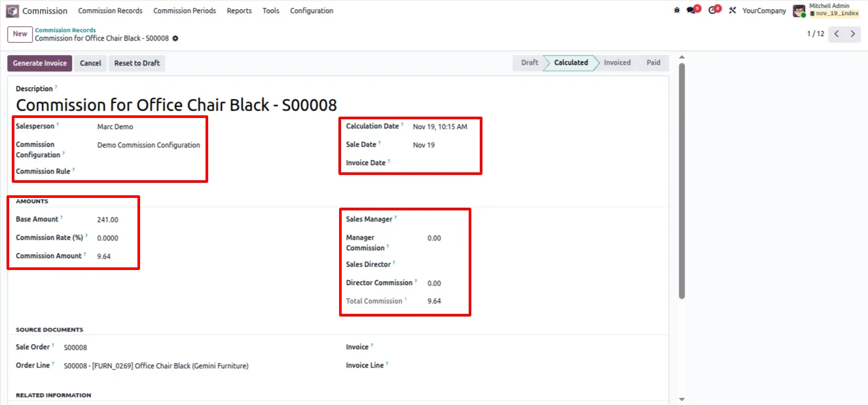Screen dimensions: 868x405
Task: Select the Paid status stage
Action: tap(653, 63)
